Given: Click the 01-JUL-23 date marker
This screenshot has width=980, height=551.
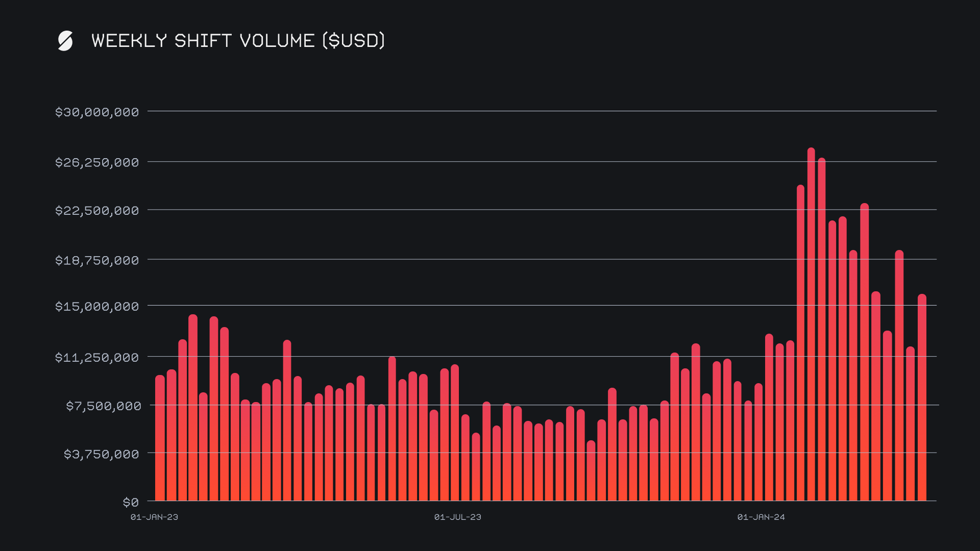Looking at the screenshot, I should (458, 517).
